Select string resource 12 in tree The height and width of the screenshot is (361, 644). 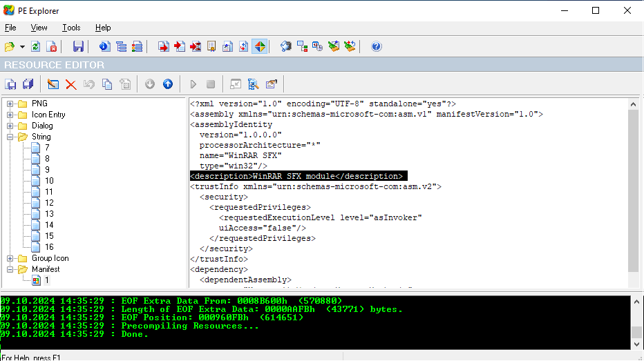coord(49,203)
